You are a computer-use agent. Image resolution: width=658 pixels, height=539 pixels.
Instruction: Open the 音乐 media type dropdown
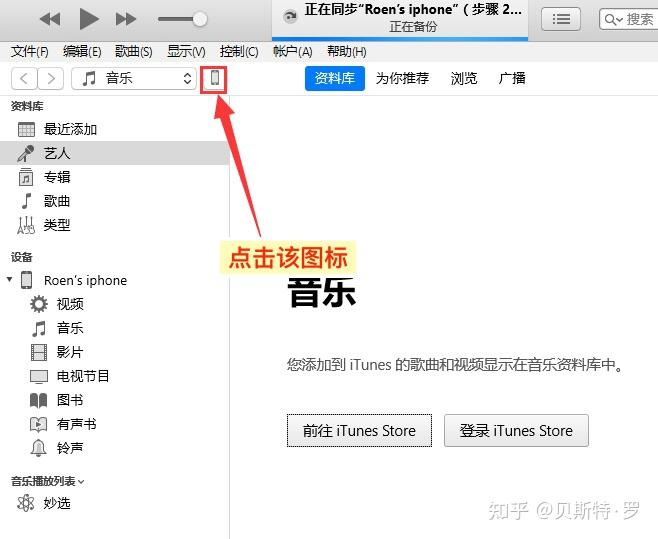pos(134,78)
